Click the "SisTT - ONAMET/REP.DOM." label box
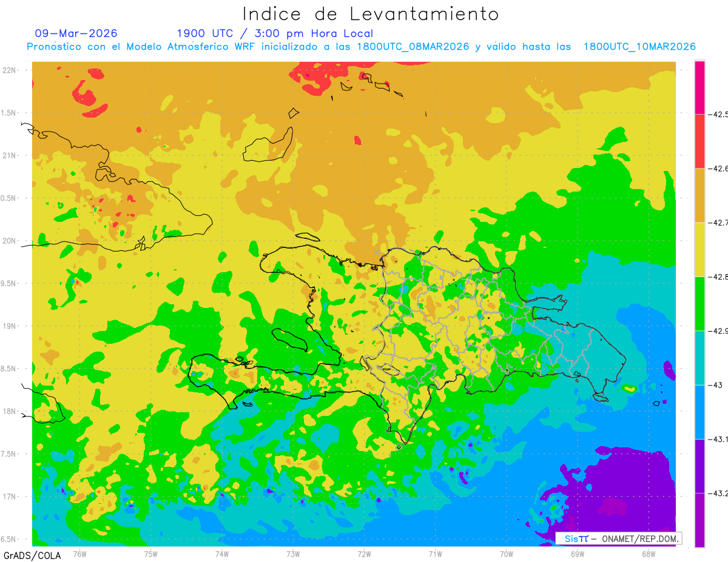728x562 pixels. [619, 538]
